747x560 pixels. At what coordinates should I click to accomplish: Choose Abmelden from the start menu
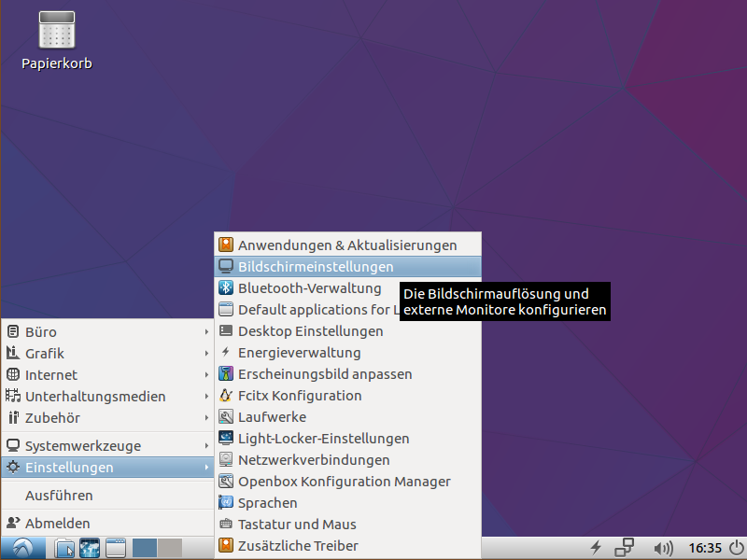click(x=107, y=524)
